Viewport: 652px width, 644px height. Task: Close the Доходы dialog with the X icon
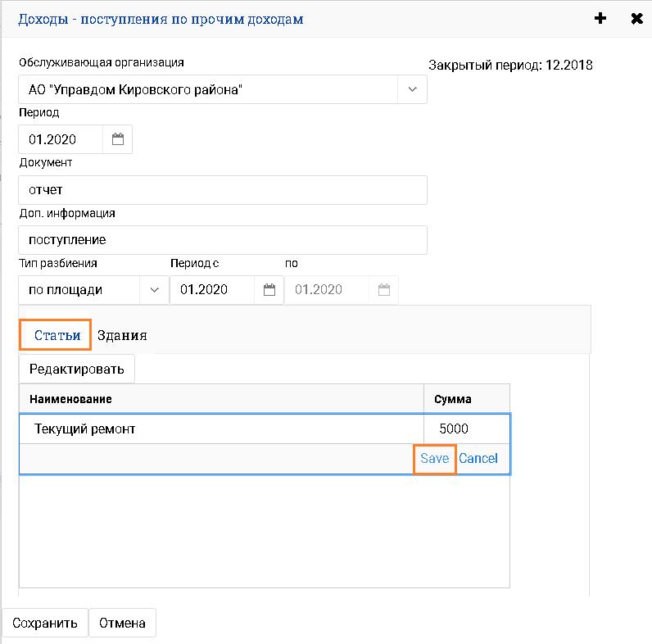[636, 18]
